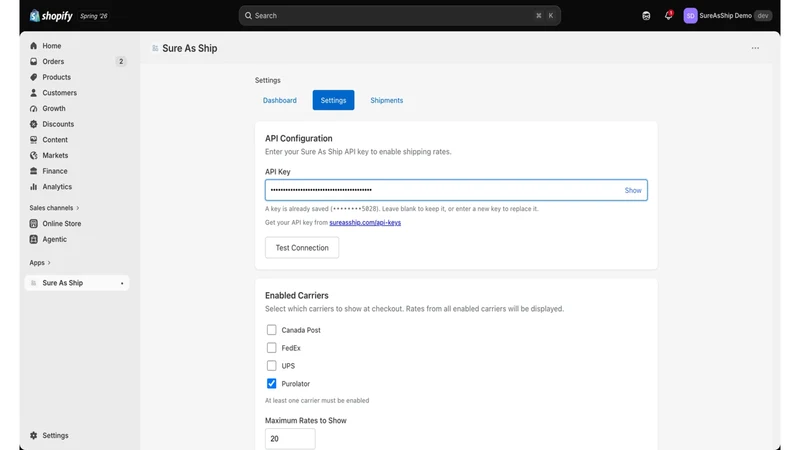The height and width of the screenshot is (450, 800).
Task: Switch to the Dashboard tab
Action: click(280, 101)
